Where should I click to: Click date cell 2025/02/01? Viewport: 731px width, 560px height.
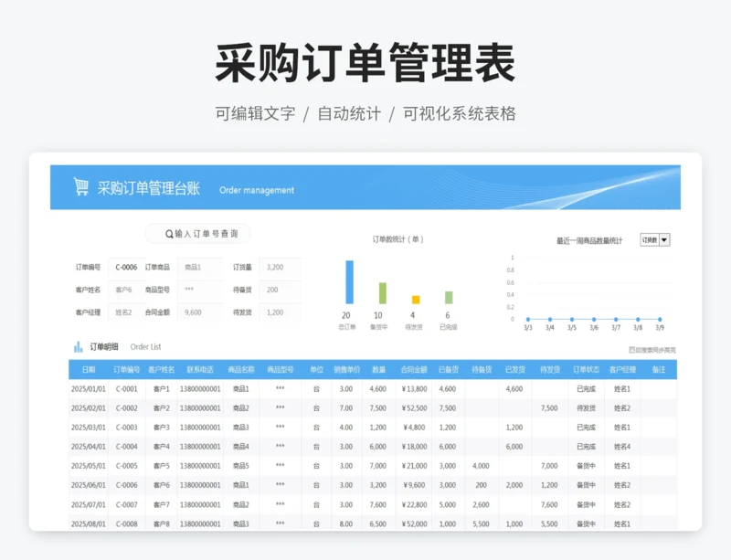[x=88, y=408]
